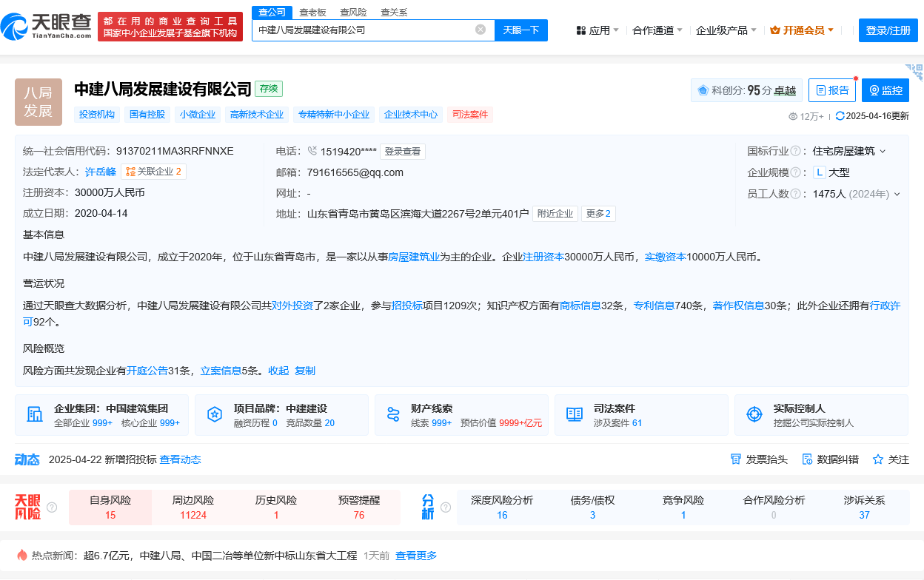Expand the industry classification dropdown
924x580 pixels.
(x=883, y=152)
